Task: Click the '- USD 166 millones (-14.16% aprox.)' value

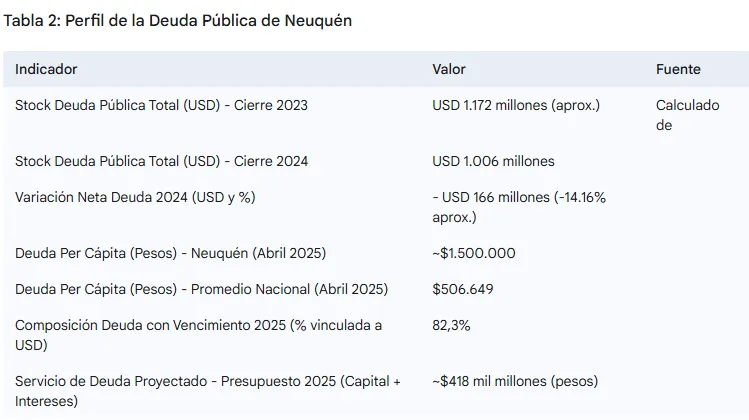Action: [x=519, y=207]
